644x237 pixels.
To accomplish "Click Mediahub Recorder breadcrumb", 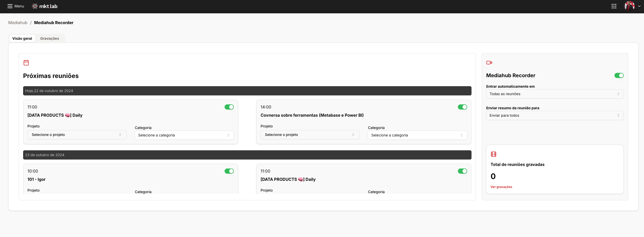I will click(x=54, y=23).
